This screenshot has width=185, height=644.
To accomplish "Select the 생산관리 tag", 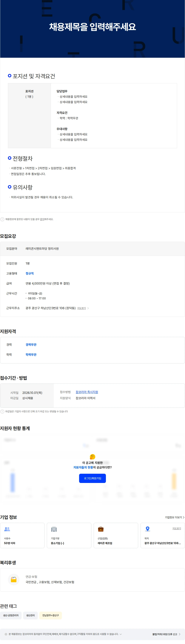I will click(30, 615).
